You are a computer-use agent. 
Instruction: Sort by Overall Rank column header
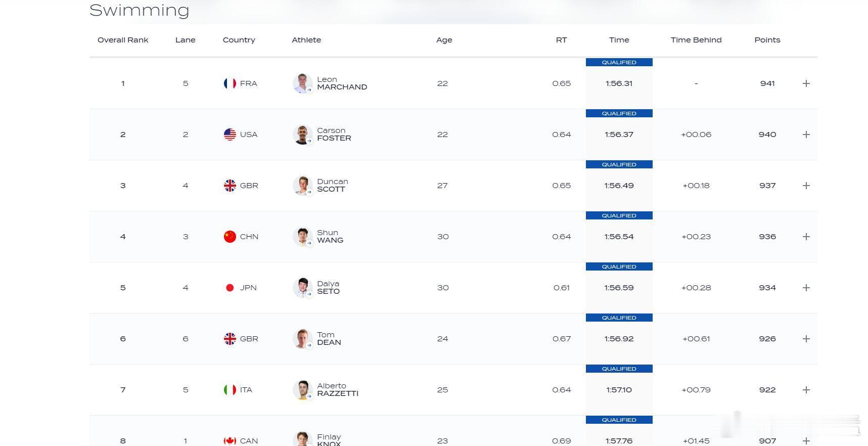pyautogui.click(x=123, y=40)
